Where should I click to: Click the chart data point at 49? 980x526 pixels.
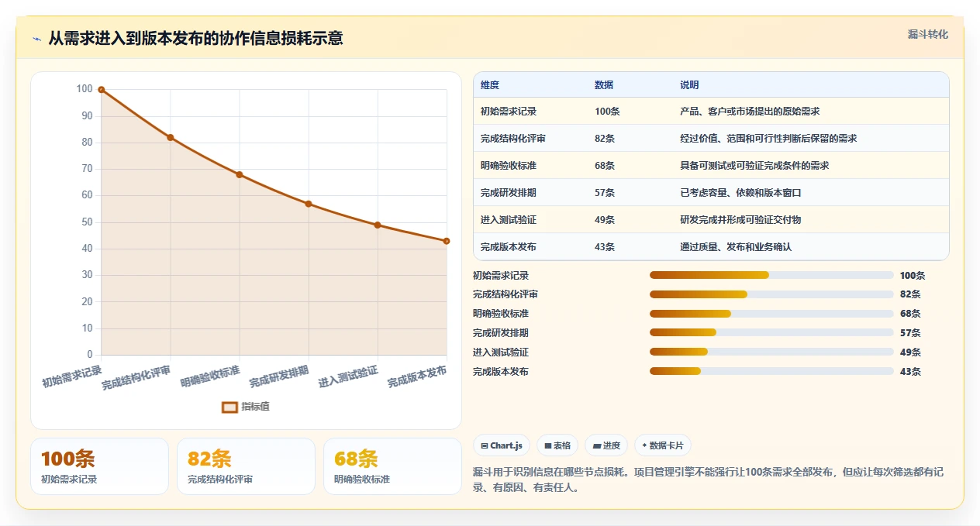378,225
